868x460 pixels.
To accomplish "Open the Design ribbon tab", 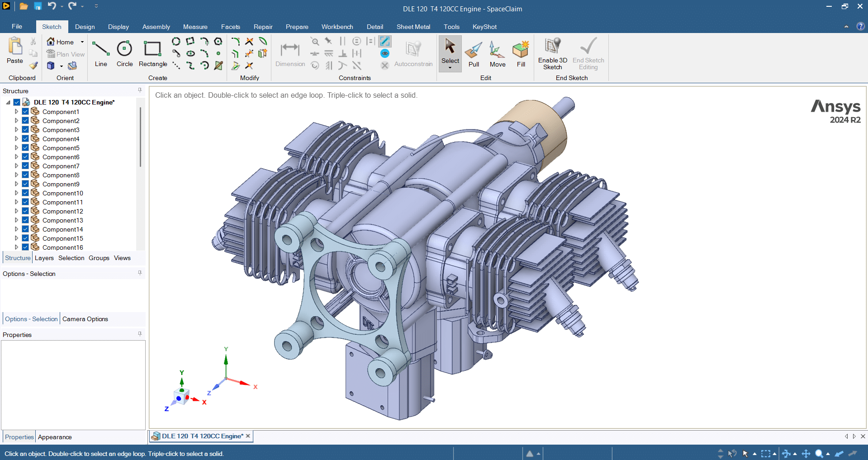I will 85,27.
